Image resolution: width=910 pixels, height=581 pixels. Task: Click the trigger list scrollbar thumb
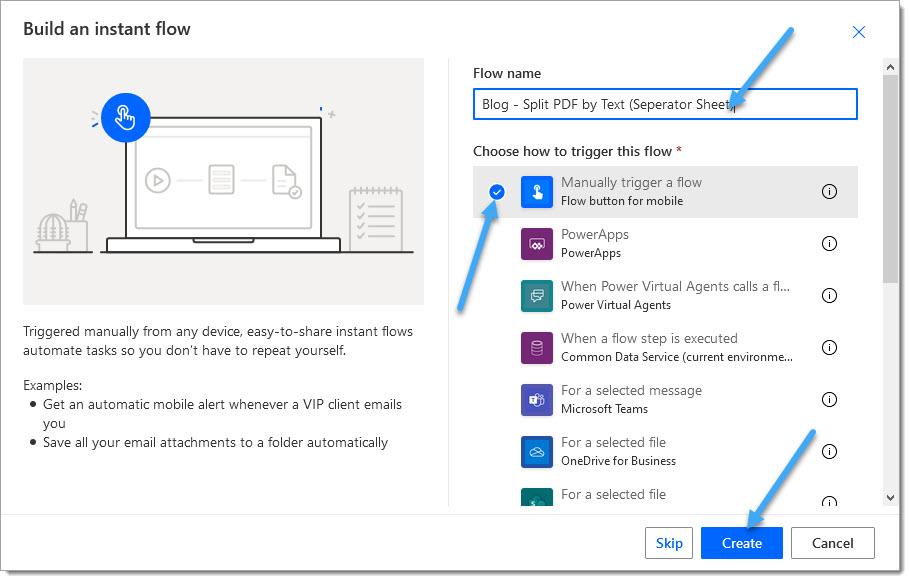pos(890,179)
